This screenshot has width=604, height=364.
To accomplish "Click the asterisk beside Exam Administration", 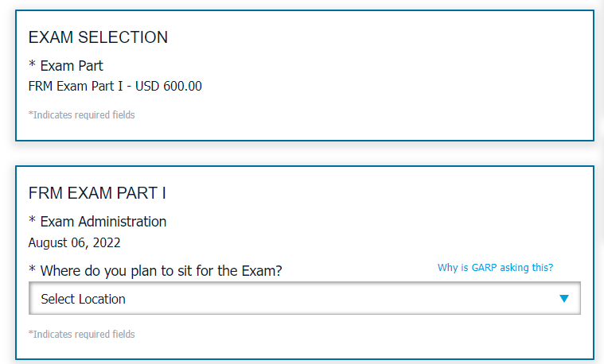I will [32, 221].
